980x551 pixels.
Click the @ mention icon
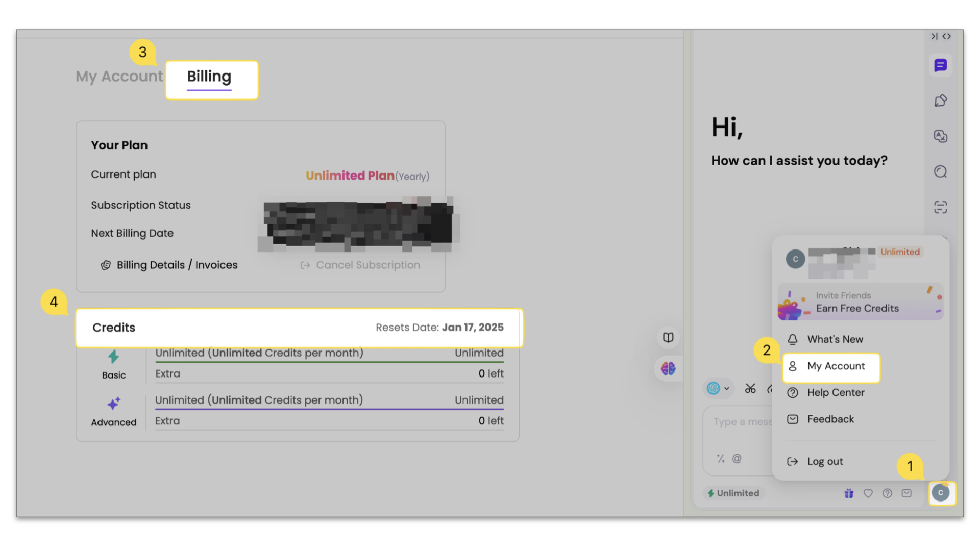[737, 458]
